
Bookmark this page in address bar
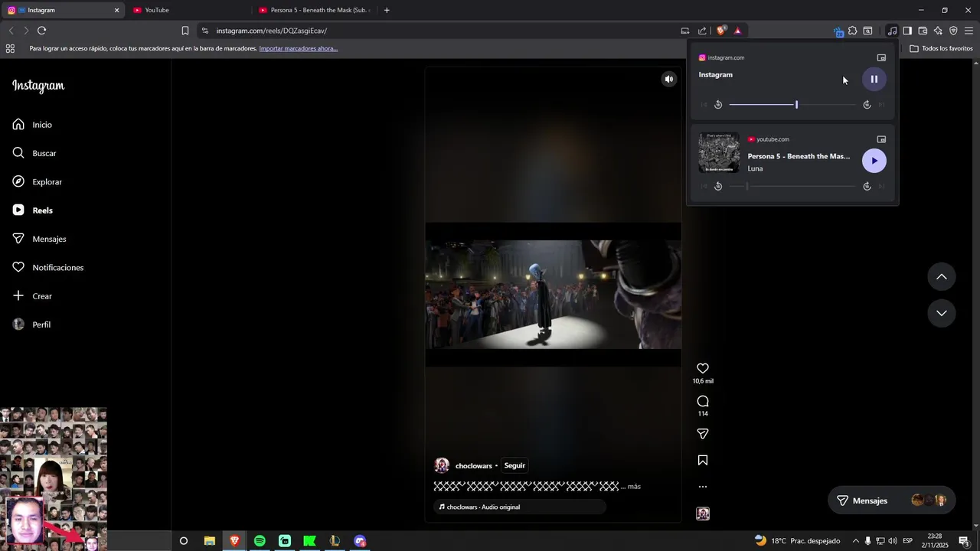pyautogui.click(x=185, y=31)
